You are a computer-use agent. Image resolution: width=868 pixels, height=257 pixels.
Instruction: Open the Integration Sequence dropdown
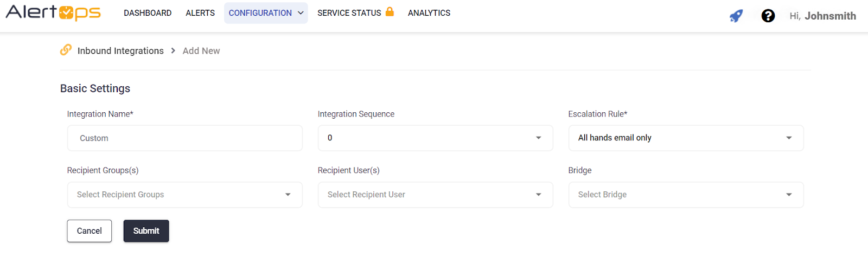(x=435, y=138)
